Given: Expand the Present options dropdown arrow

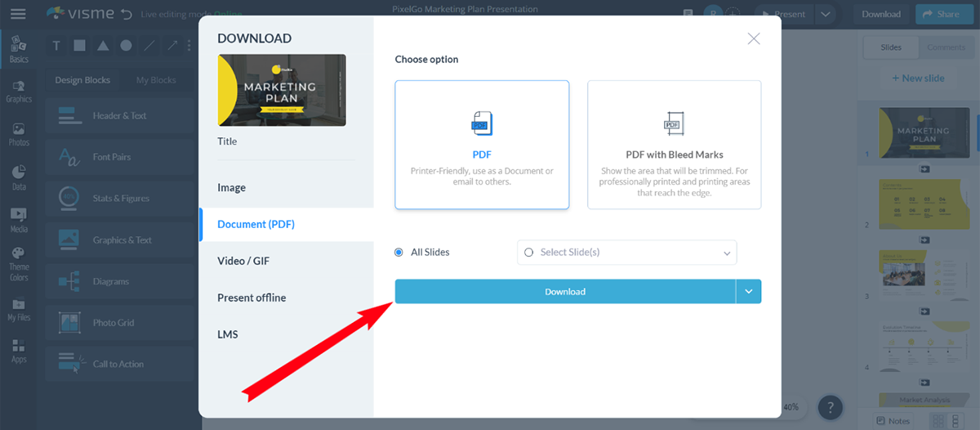Looking at the screenshot, I should (x=825, y=14).
